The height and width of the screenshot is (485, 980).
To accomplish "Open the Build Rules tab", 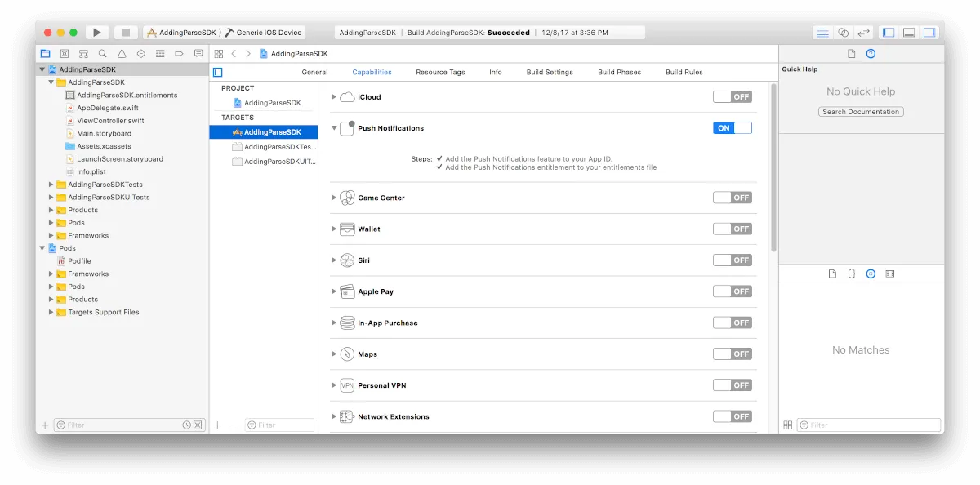I will pos(684,72).
